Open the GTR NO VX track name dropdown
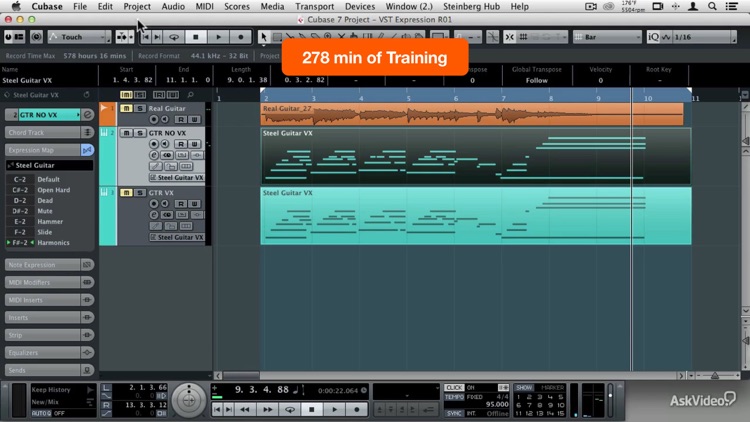750x422 pixels. pos(49,115)
